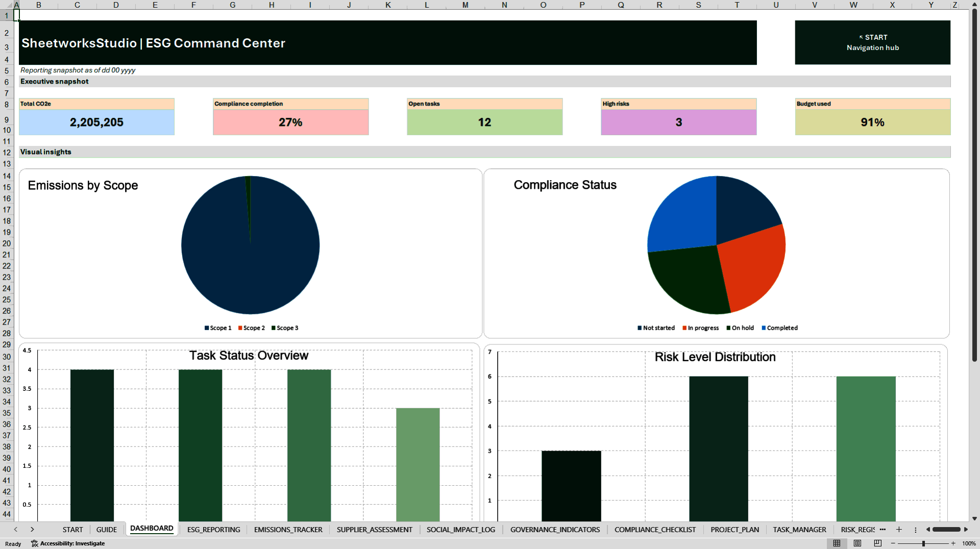Switch to GOVERNANCE_INDICATORS sheet tab
Image resolution: width=980 pixels, height=549 pixels.
(555, 530)
